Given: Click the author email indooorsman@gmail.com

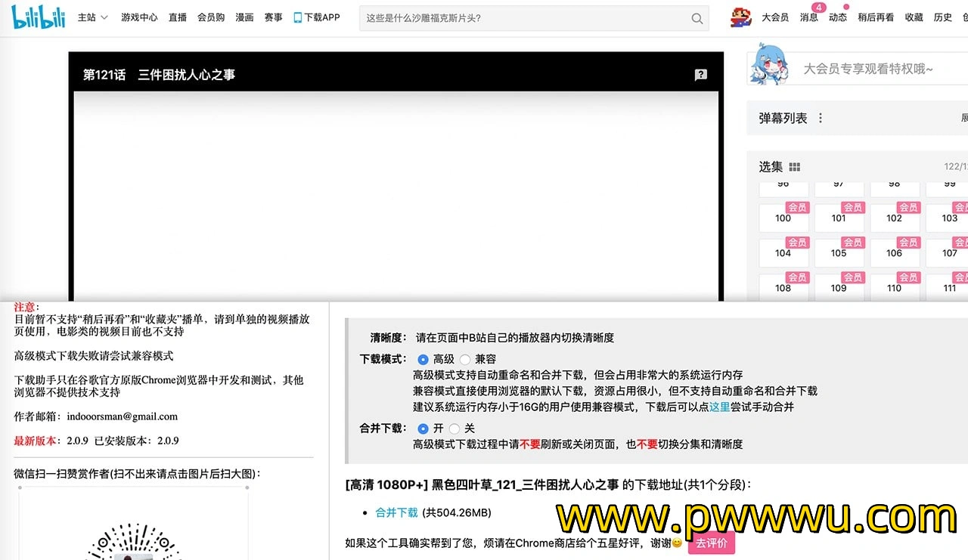Looking at the screenshot, I should (122, 416).
